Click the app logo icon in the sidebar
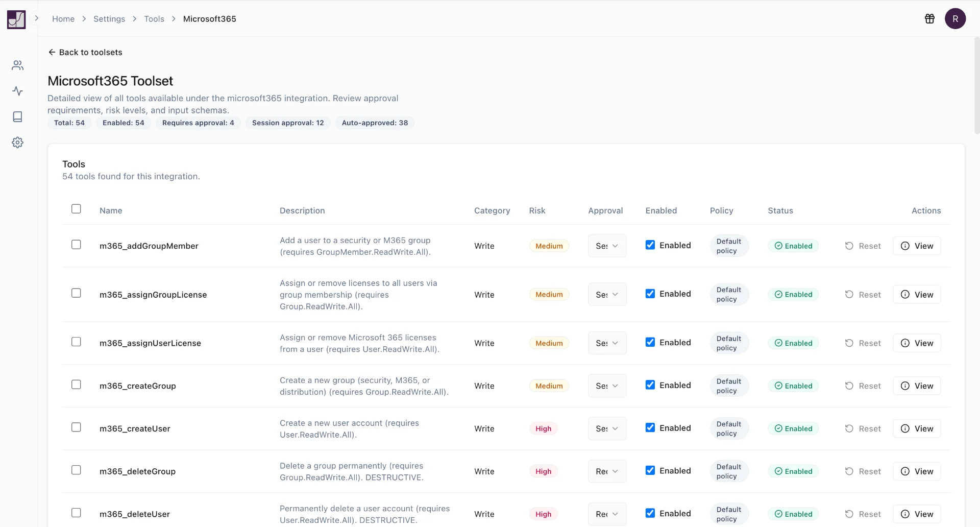This screenshot has height=527, width=980. tap(16, 19)
